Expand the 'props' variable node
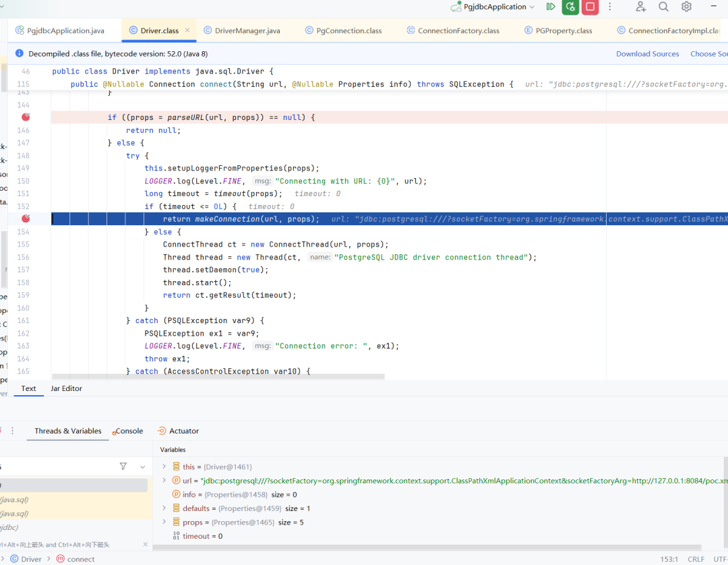Image resolution: width=728 pixels, height=565 pixels. (164, 523)
